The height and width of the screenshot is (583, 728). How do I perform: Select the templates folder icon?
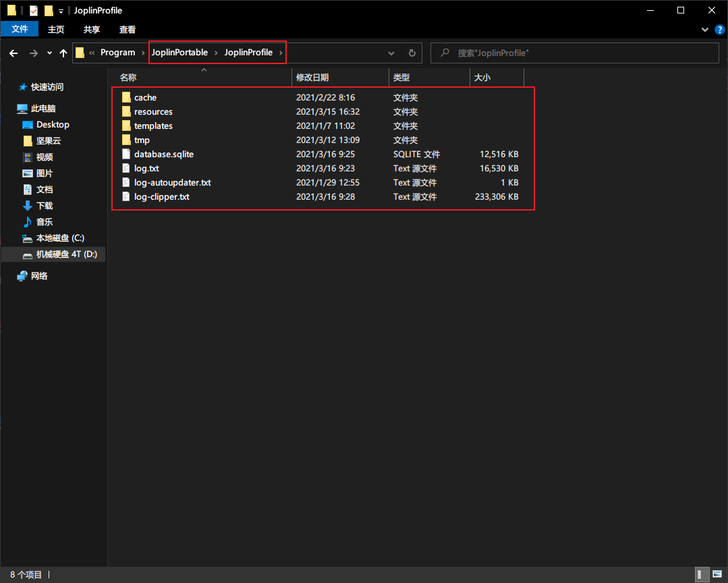click(125, 126)
